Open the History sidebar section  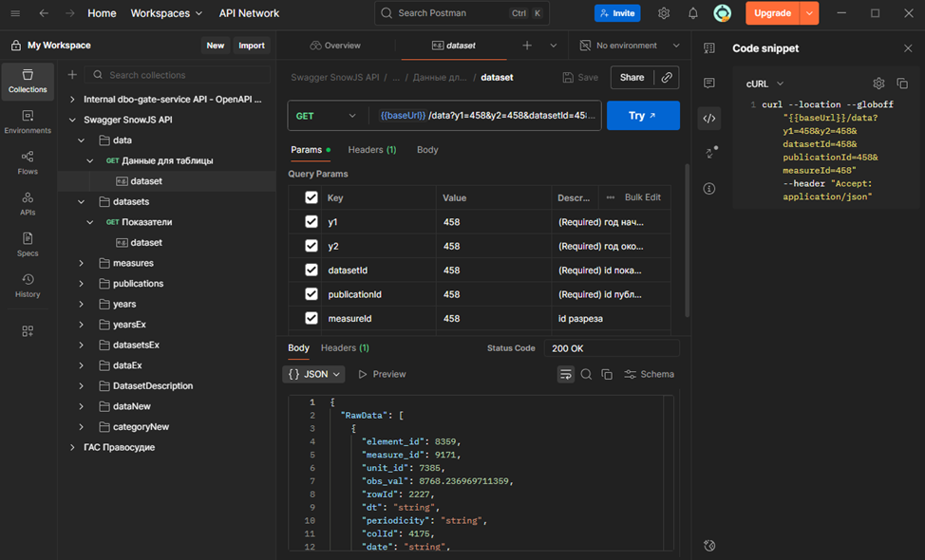(28, 285)
